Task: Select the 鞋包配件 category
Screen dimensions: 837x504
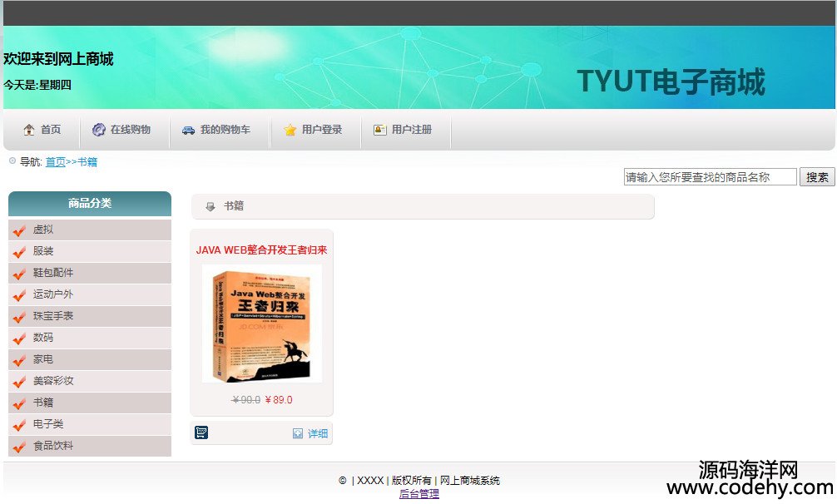Action: coord(53,273)
